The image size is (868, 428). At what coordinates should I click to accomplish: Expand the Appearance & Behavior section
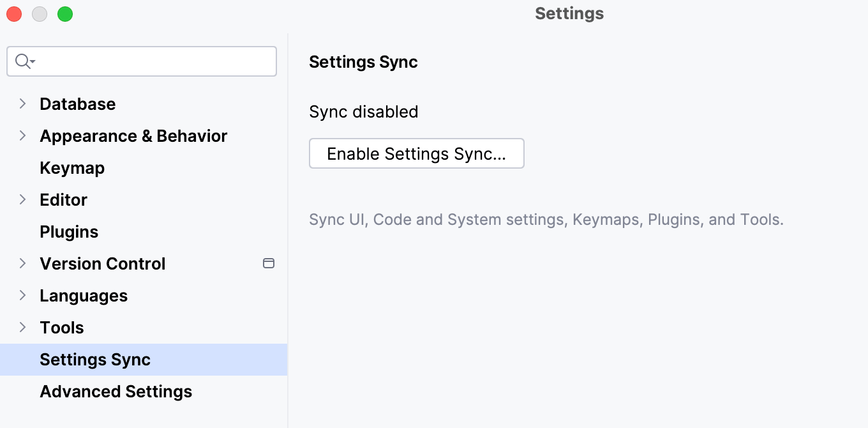(x=23, y=135)
